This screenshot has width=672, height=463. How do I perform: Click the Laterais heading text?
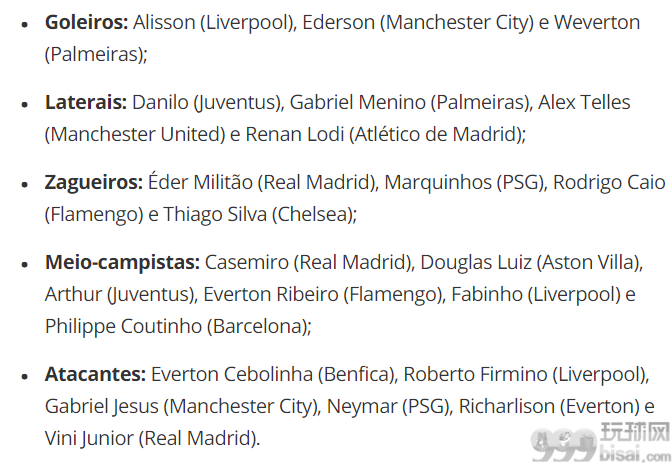click(86, 102)
